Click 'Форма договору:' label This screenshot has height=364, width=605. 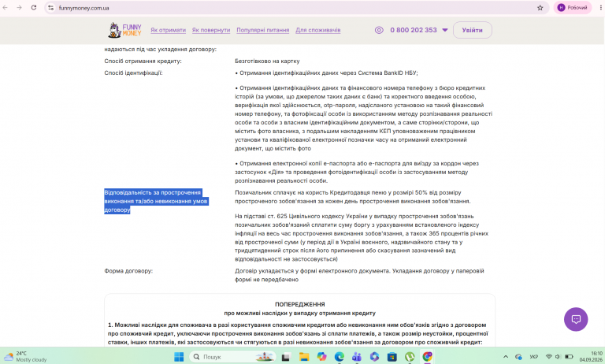coord(128,271)
